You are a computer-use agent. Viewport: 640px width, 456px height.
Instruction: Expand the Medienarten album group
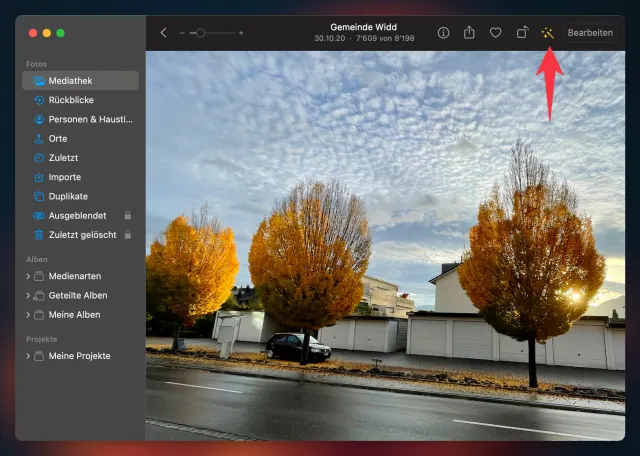tap(28, 276)
